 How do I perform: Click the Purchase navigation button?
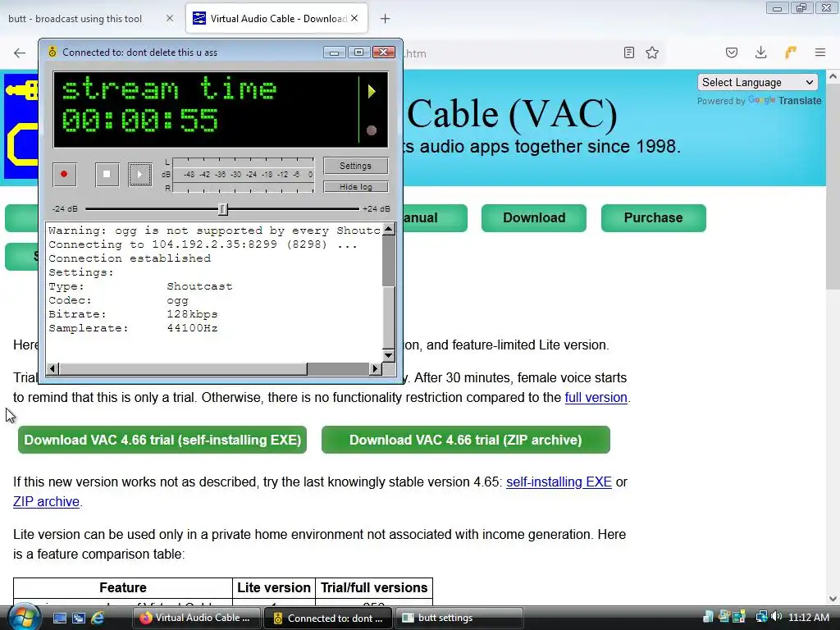654,218
